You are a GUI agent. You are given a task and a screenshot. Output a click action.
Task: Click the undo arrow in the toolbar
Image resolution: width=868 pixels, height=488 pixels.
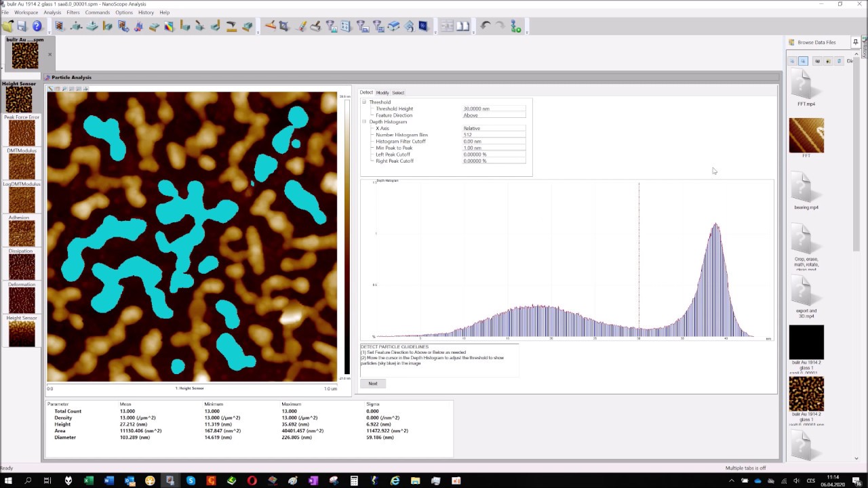point(486,26)
